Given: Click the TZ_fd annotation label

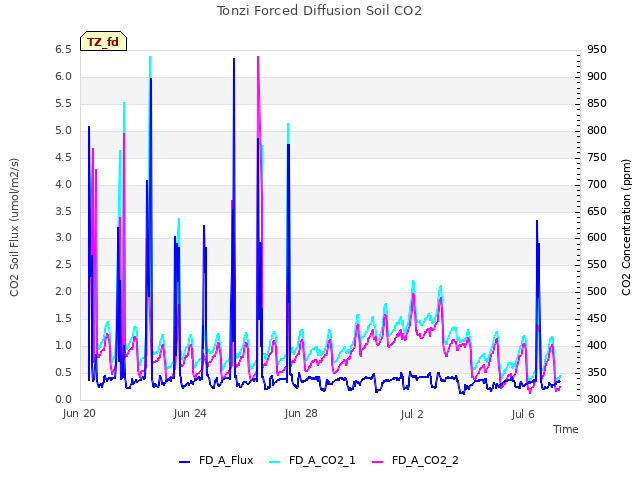Looking at the screenshot, I should click(103, 42).
